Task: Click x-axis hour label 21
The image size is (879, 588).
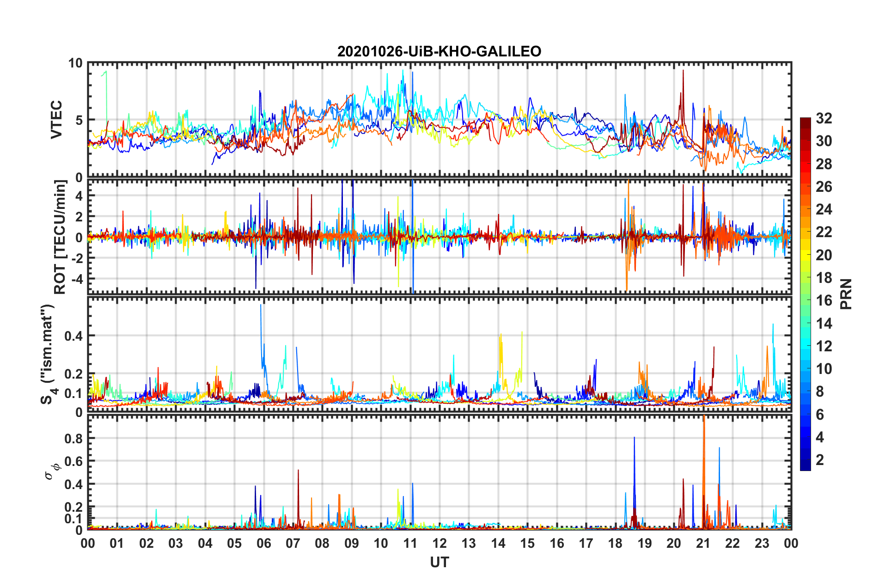Action: pyautogui.click(x=703, y=543)
